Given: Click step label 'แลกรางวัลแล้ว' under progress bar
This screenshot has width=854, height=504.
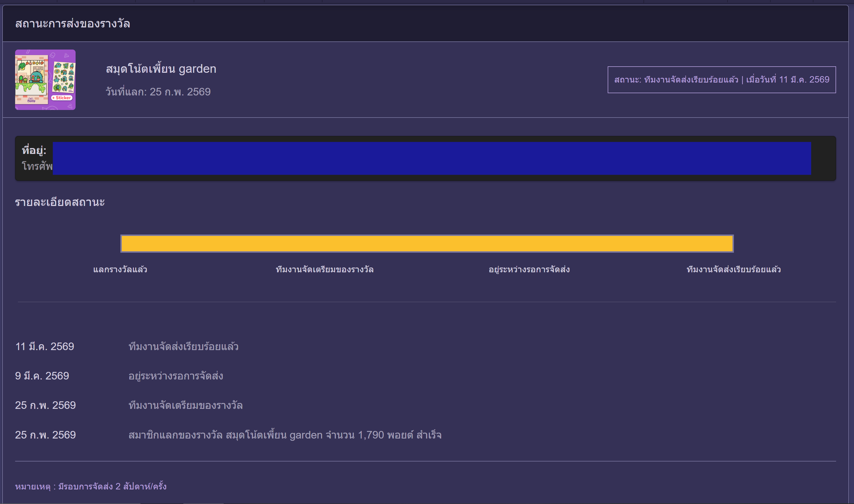Looking at the screenshot, I should 120,270.
